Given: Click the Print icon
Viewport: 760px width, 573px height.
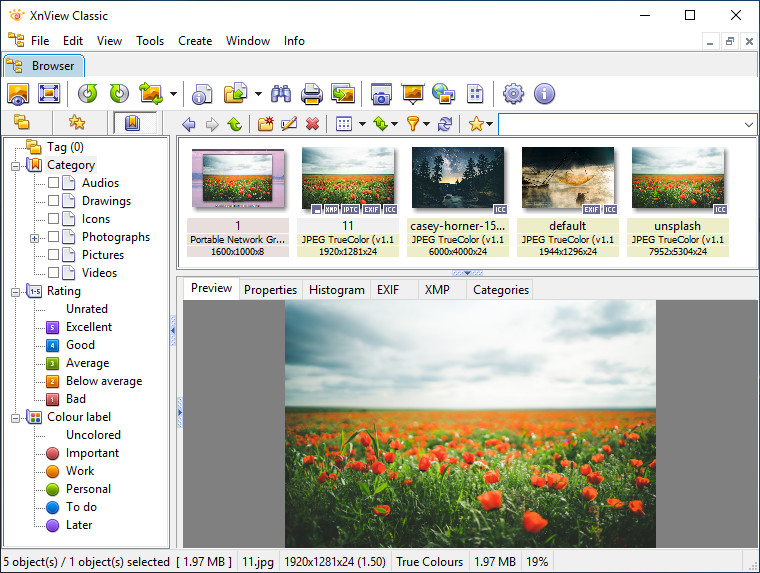Looking at the screenshot, I should (312, 94).
